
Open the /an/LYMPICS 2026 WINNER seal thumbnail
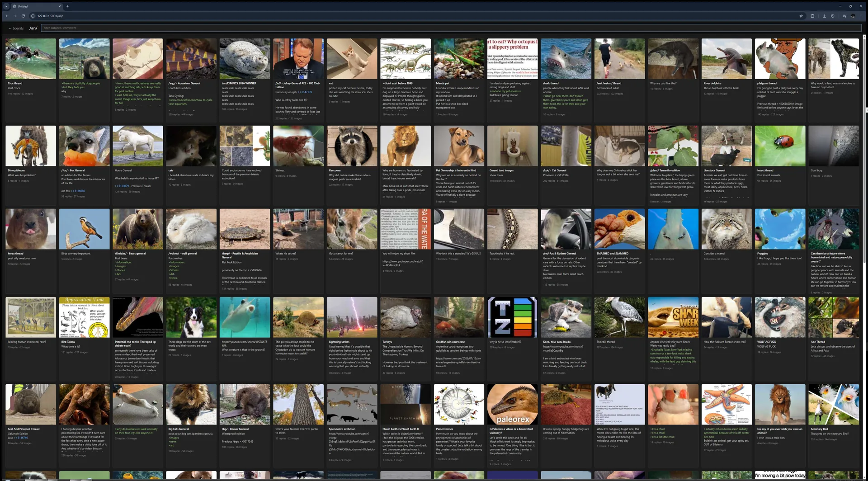pyautogui.click(x=245, y=59)
